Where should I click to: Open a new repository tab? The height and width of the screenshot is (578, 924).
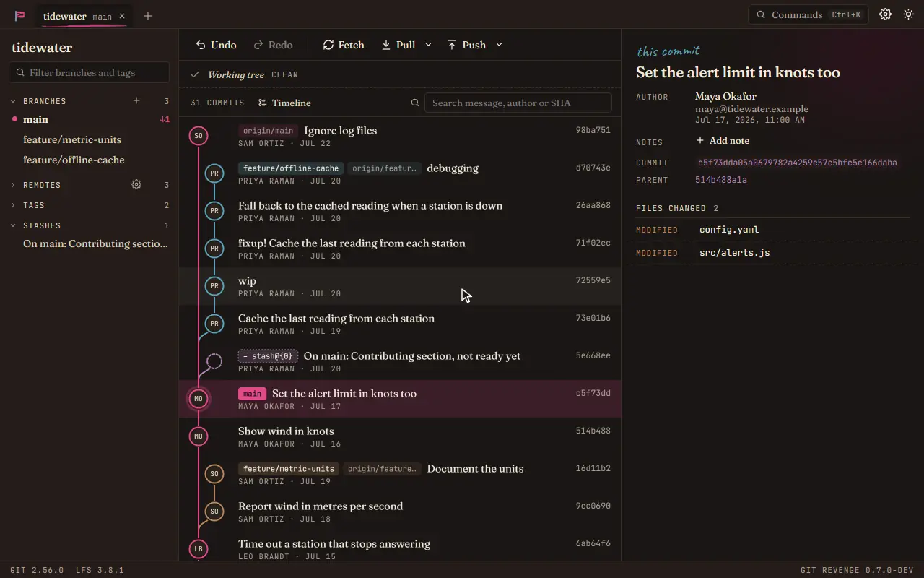[148, 16]
